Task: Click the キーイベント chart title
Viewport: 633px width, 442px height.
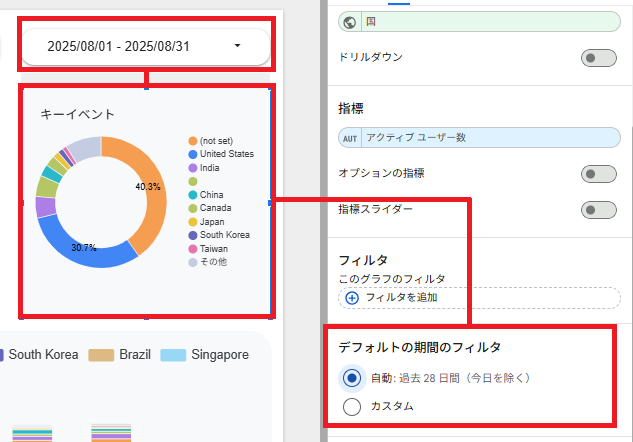Action: point(78,114)
